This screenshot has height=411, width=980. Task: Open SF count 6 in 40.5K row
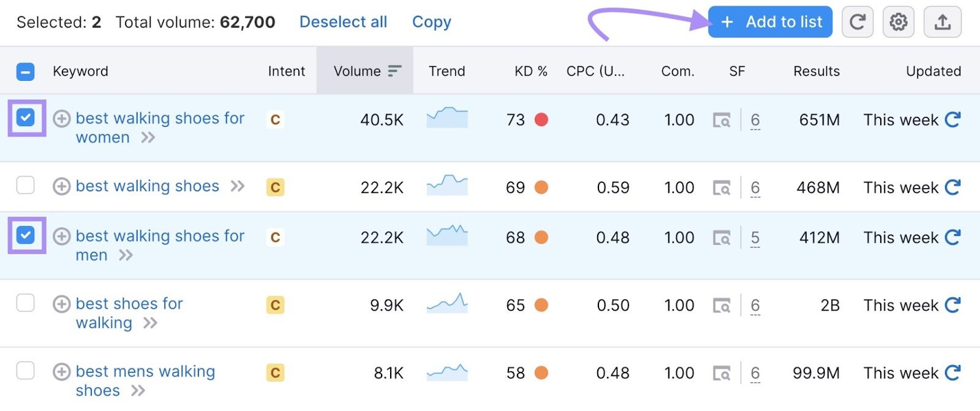coord(755,120)
